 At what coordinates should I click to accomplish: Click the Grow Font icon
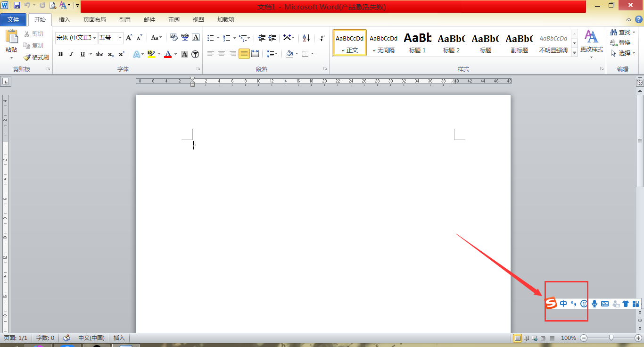pos(129,38)
